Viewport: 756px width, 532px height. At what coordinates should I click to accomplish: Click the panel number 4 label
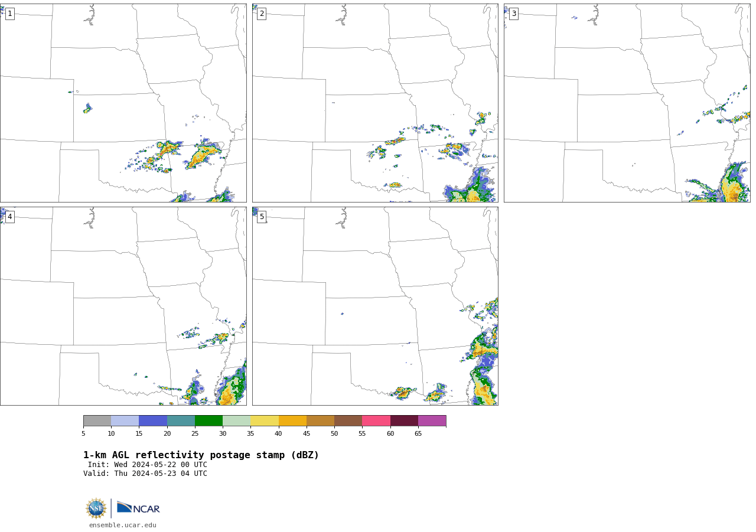[x=9, y=217]
